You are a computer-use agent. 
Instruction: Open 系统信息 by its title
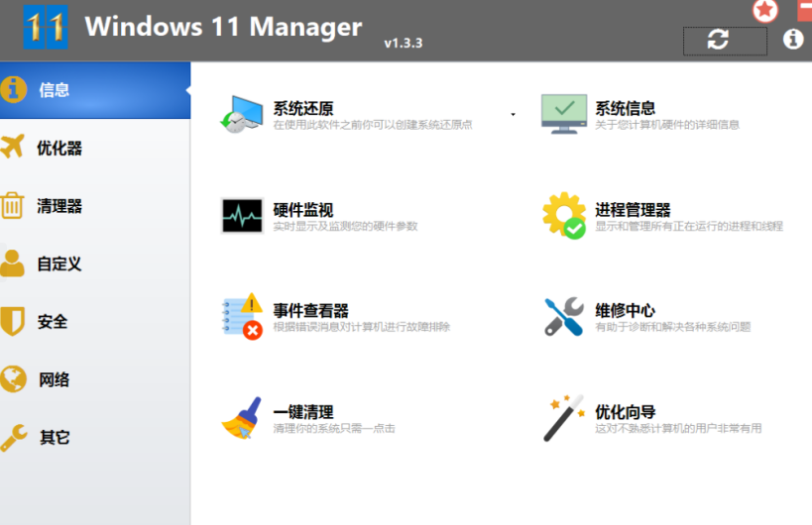pos(625,109)
